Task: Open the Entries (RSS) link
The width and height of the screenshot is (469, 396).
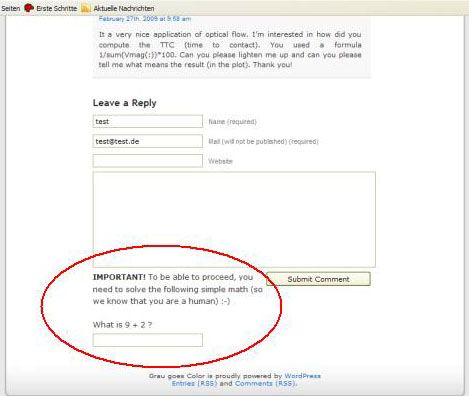Action: click(194, 383)
